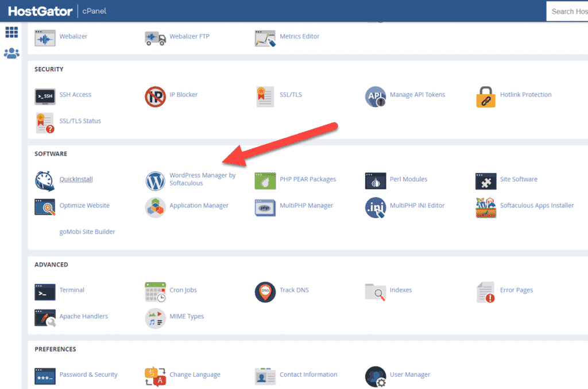Open the QuickInstall link

point(76,179)
